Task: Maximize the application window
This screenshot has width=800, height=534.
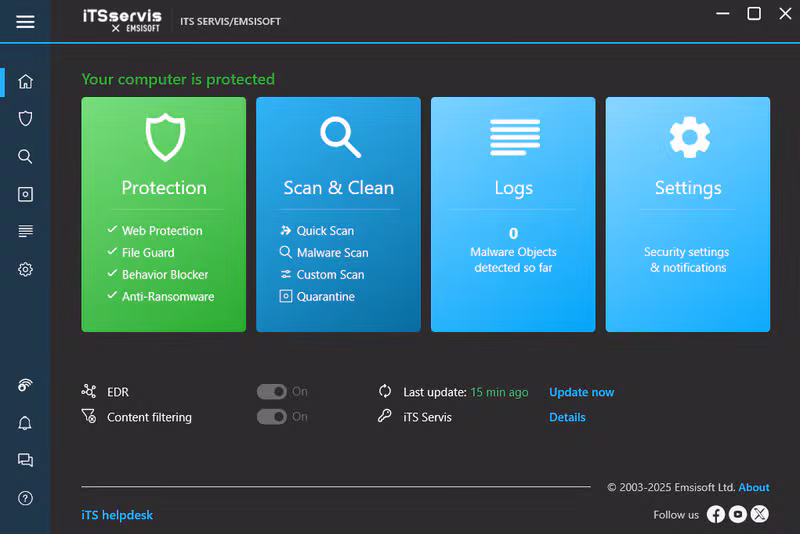Action: coord(754,14)
